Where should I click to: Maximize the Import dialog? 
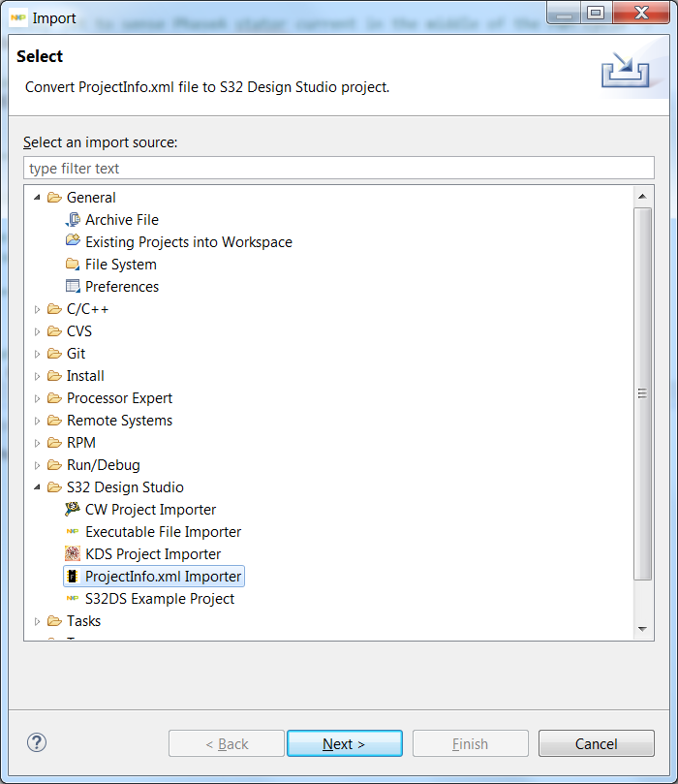point(595,13)
